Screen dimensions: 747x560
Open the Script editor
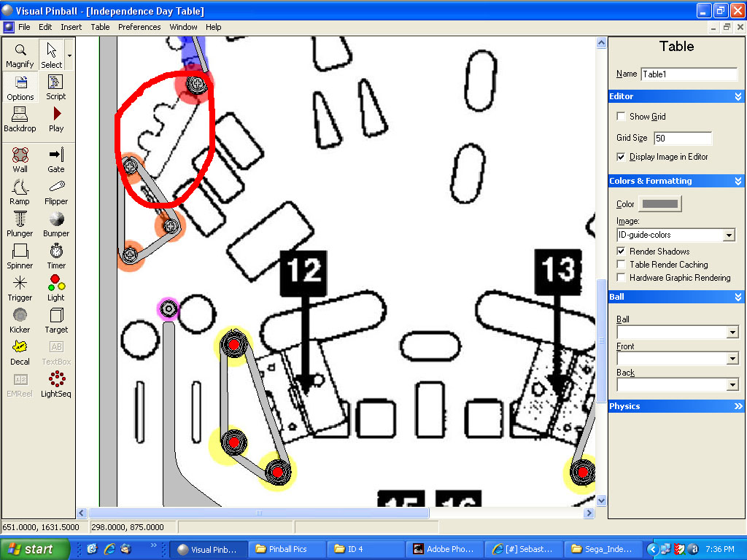pos(56,87)
